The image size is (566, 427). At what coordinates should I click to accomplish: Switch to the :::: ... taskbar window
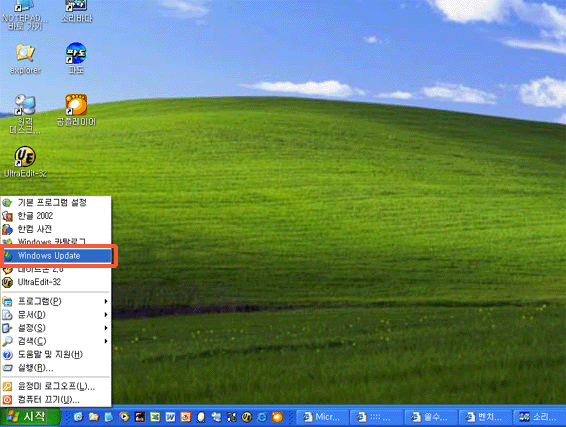point(376,417)
